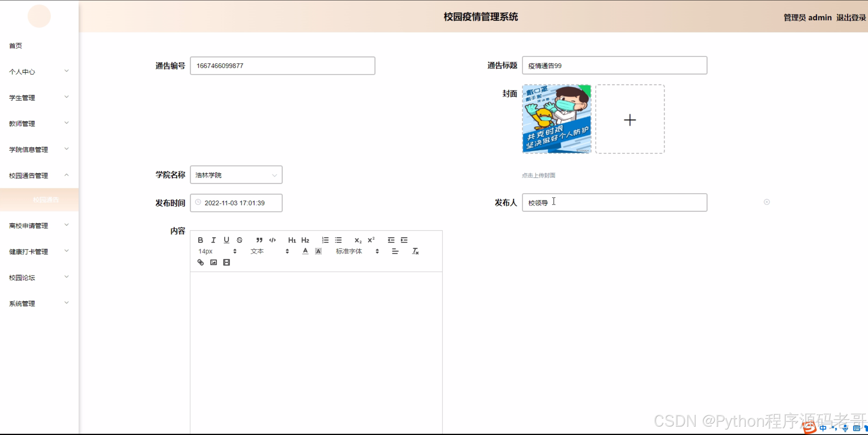Click 退出登录 to log out
This screenshot has width=868, height=435.
(x=851, y=18)
